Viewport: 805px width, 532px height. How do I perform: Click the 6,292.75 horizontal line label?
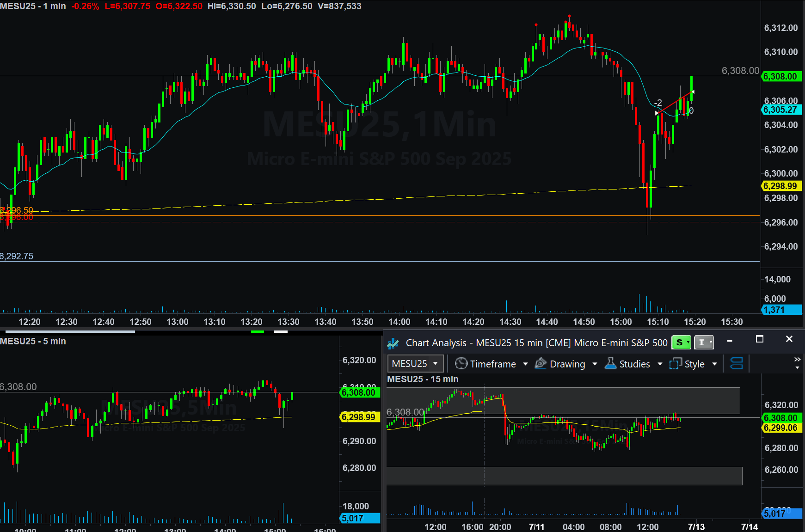click(17, 256)
